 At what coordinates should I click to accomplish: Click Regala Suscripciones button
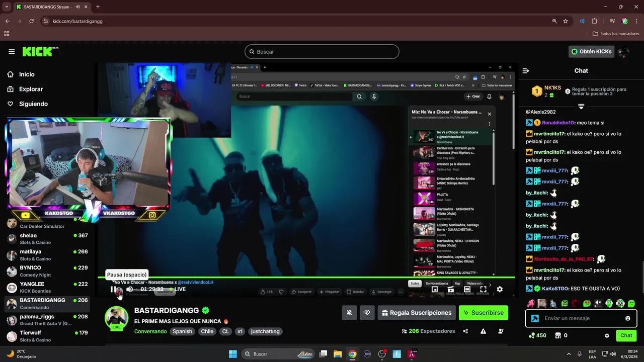tap(417, 313)
